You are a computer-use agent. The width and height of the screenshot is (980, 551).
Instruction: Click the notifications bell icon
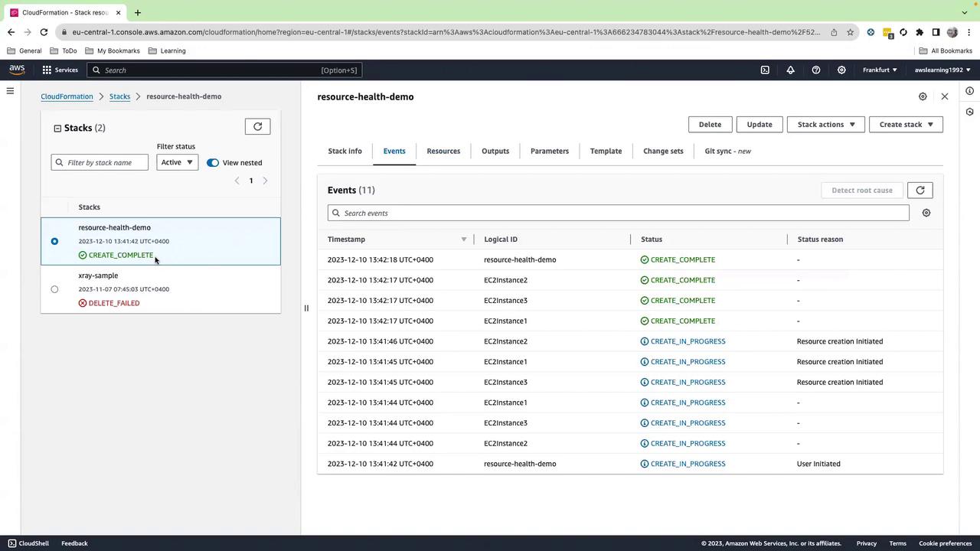pos(790,70)
